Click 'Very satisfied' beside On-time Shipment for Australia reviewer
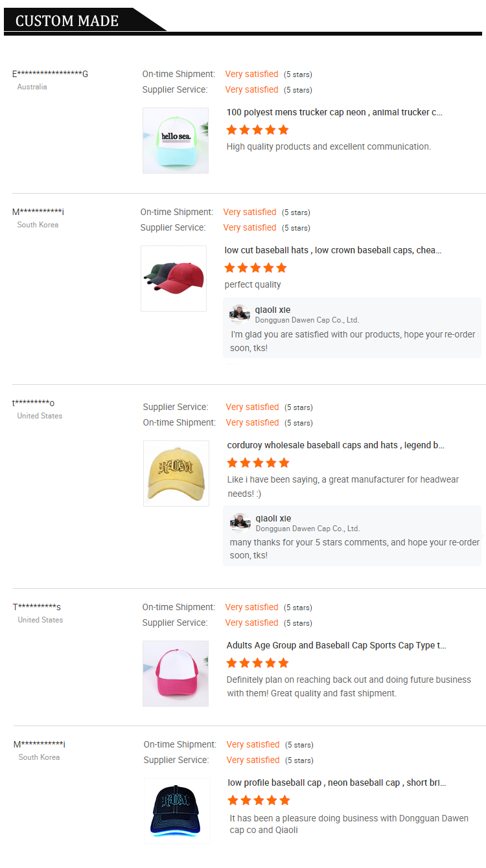 (x=251, y=74)
